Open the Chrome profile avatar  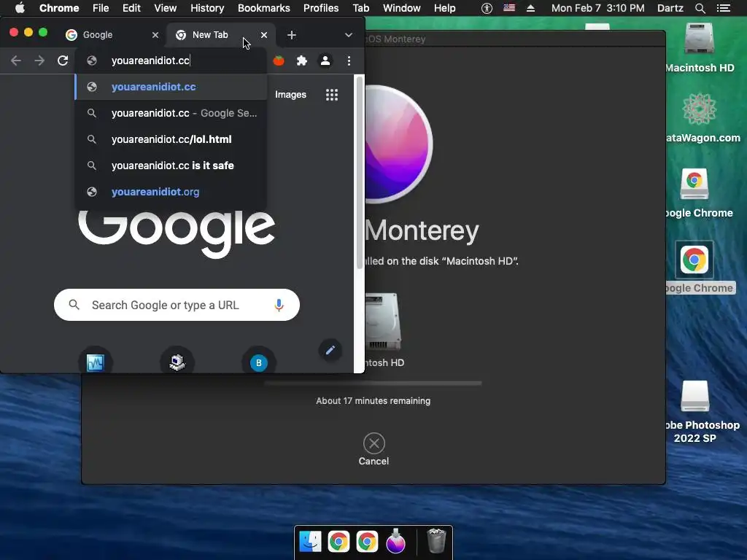(325, 61)
